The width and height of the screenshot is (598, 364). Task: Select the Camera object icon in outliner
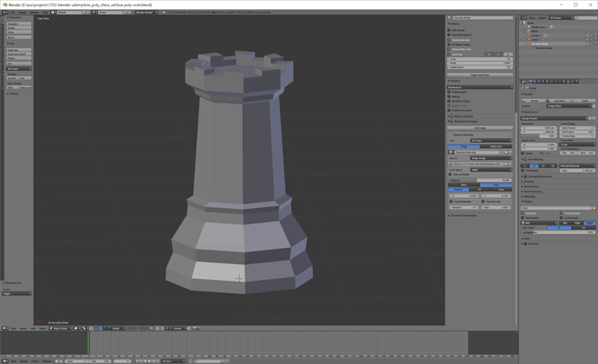(529, 36)
